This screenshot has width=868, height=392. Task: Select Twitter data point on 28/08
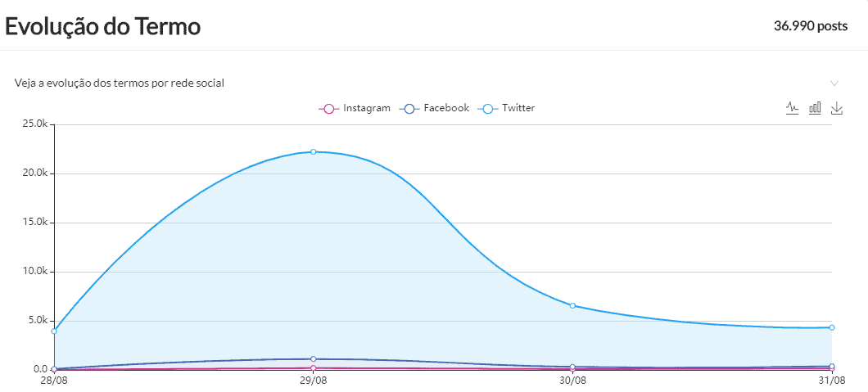(x=54, y=331)
